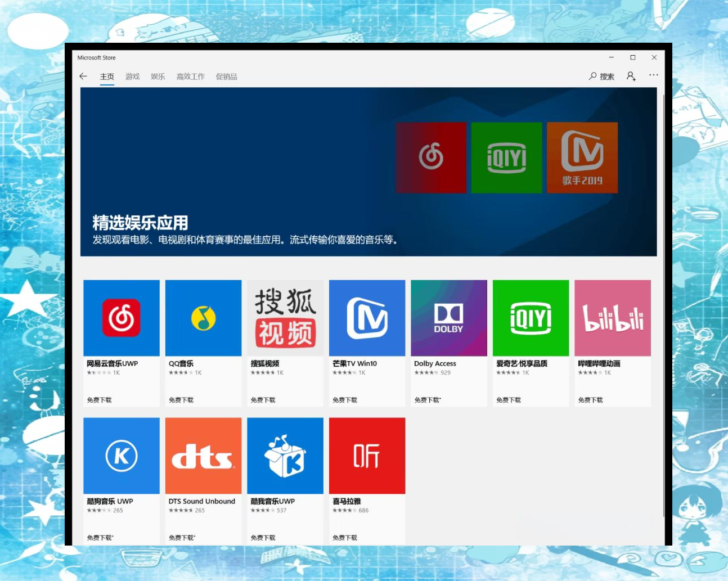Click the star rating under Dolby Access
This screenshot has height=581, width=728.
pyautogui.click(x=426, y=373)
